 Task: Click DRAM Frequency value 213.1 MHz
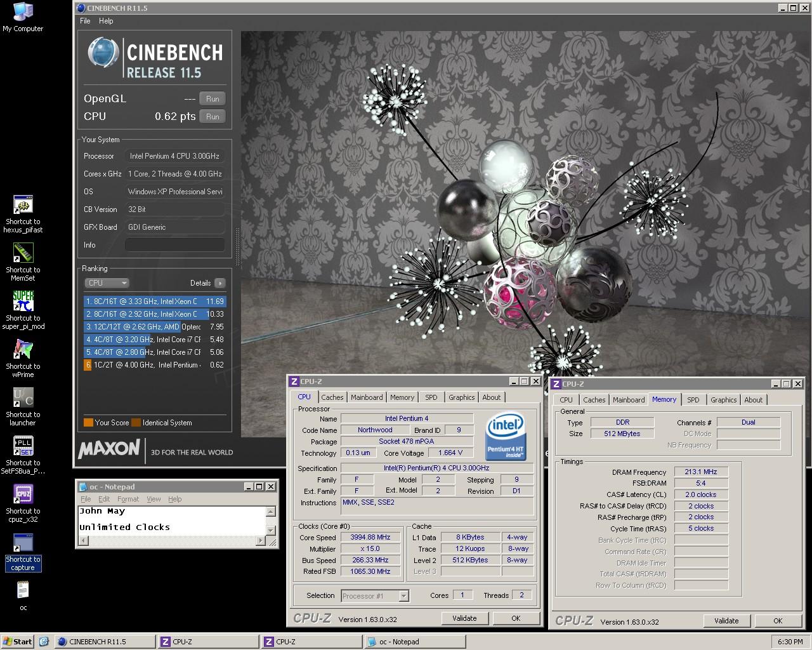701,472
